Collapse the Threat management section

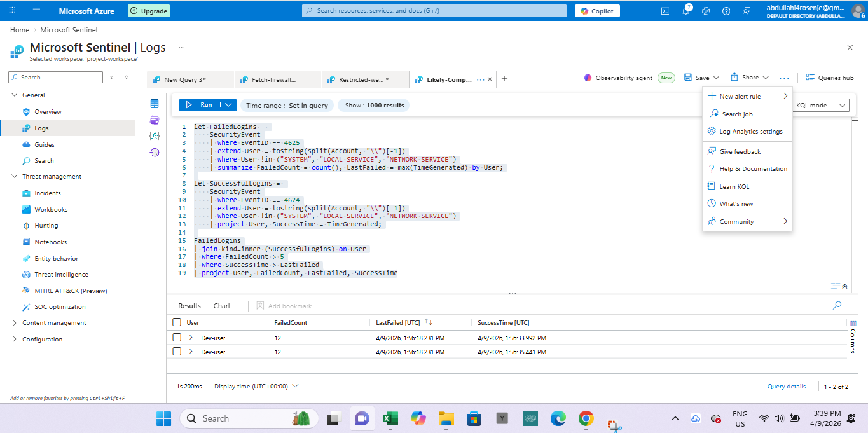15,177
